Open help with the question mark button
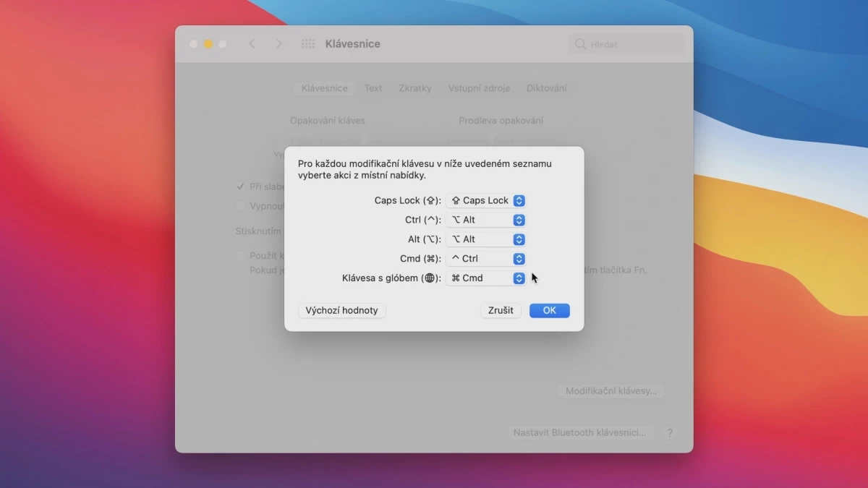Screen dimensions: 868x488 click(670, 433)
